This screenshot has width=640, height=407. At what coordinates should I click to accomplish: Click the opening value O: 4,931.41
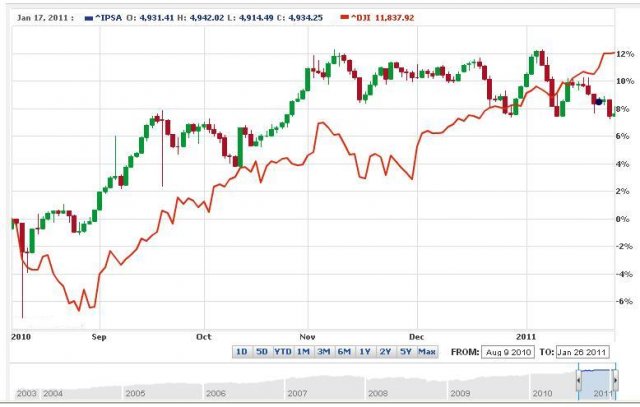point(150,18)
